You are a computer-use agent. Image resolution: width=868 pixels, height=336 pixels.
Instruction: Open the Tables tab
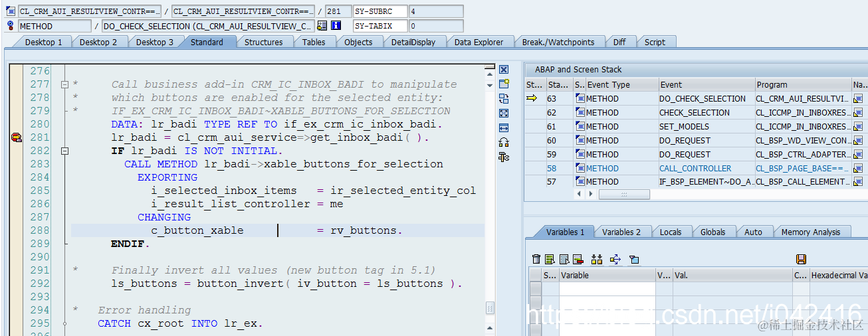coord(314,42)
